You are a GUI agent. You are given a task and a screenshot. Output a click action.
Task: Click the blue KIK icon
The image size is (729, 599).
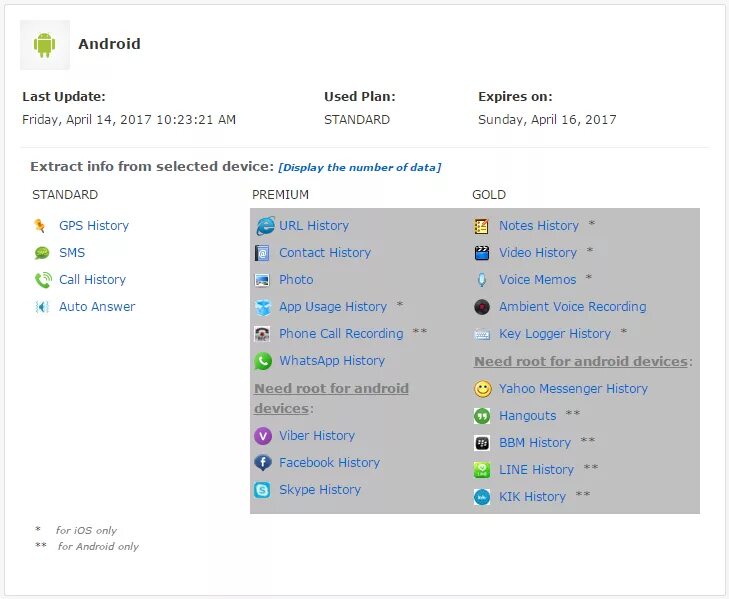coord(482,497)
